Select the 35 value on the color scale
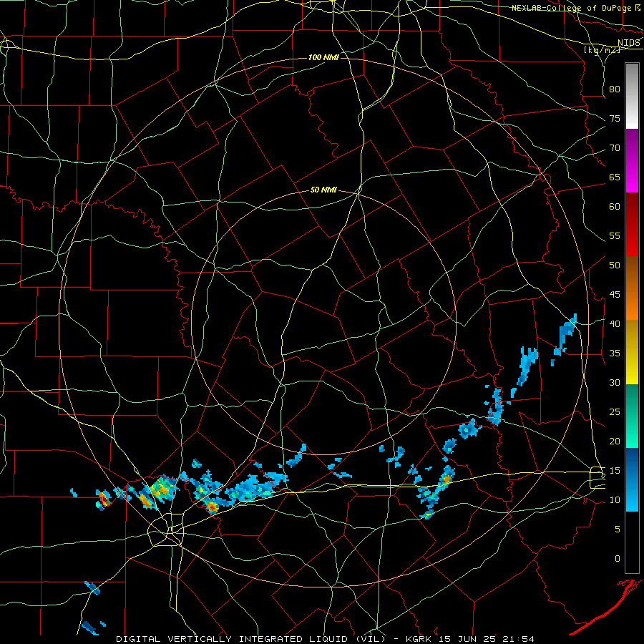 615,353
